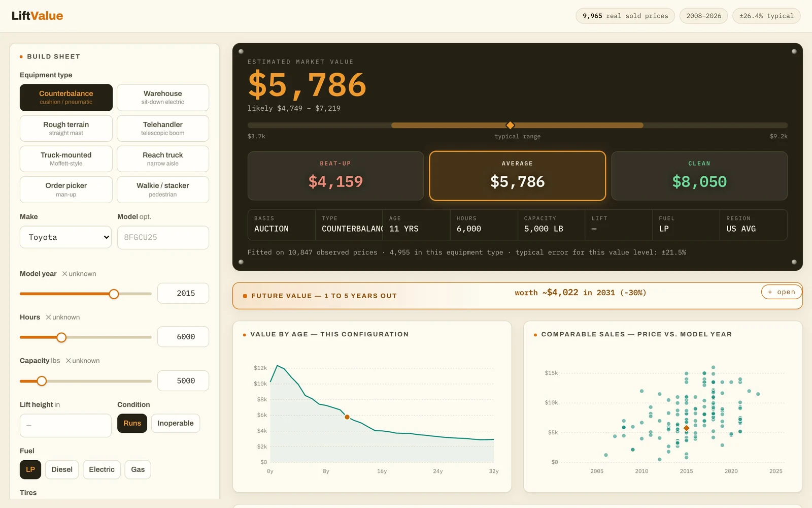
Task: Click the BASIS AUCTION cell
Action: (281, 225)
